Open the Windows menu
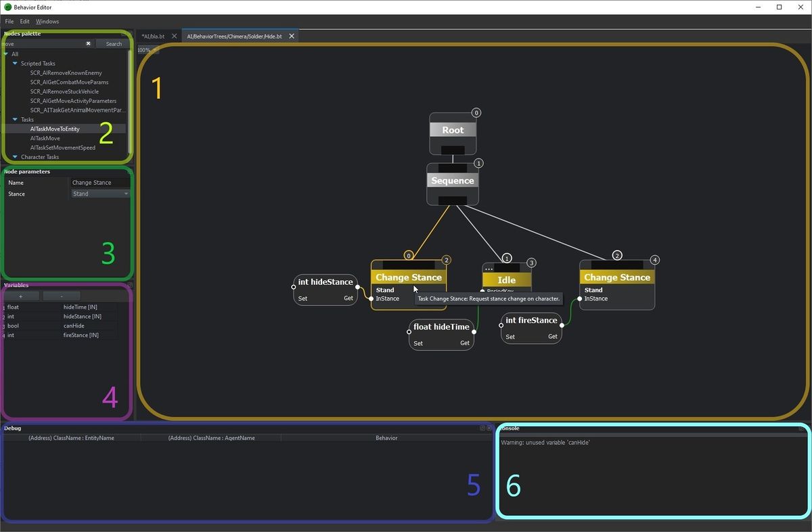Screen dimensions: 812x532 (x=47, y=22)
